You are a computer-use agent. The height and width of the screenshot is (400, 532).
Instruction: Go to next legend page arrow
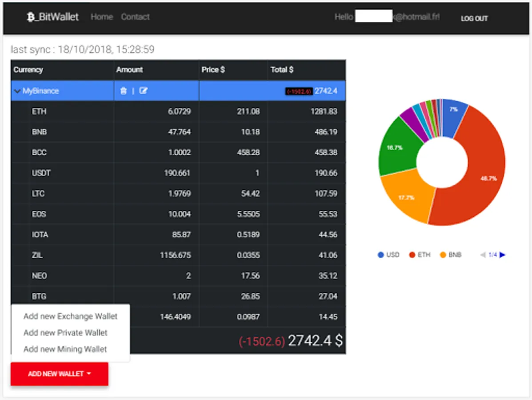(503, 255)
